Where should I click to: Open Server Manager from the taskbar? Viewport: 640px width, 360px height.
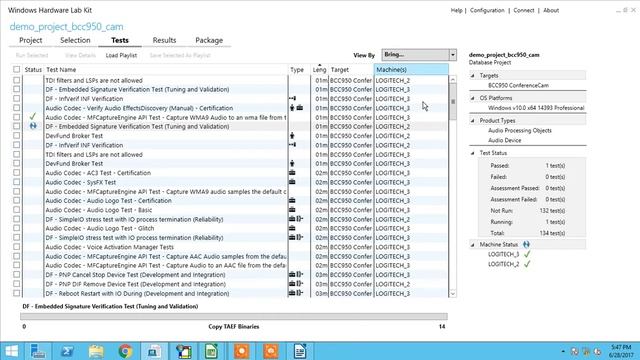pos(38,351)
